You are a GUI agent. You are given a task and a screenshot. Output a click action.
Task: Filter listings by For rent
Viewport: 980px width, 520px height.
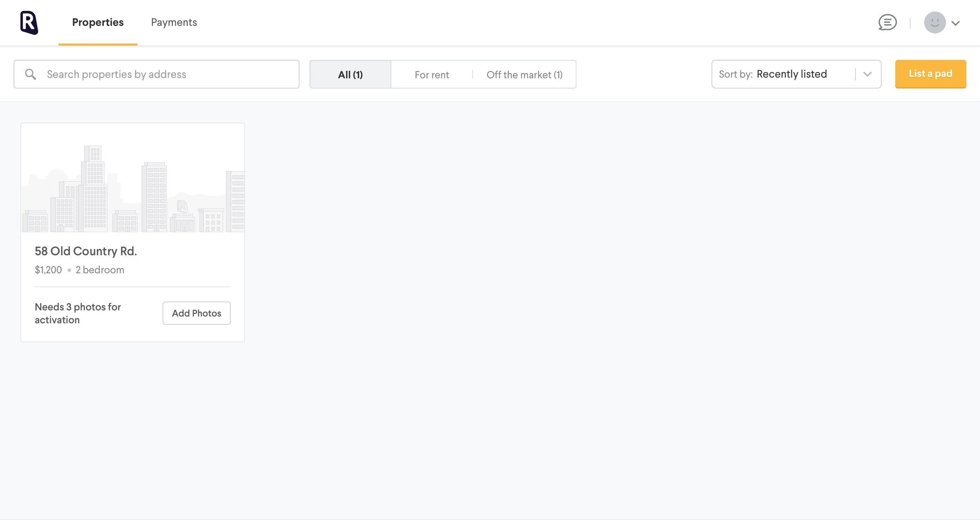pyautogui.click(x=432, y=74)
